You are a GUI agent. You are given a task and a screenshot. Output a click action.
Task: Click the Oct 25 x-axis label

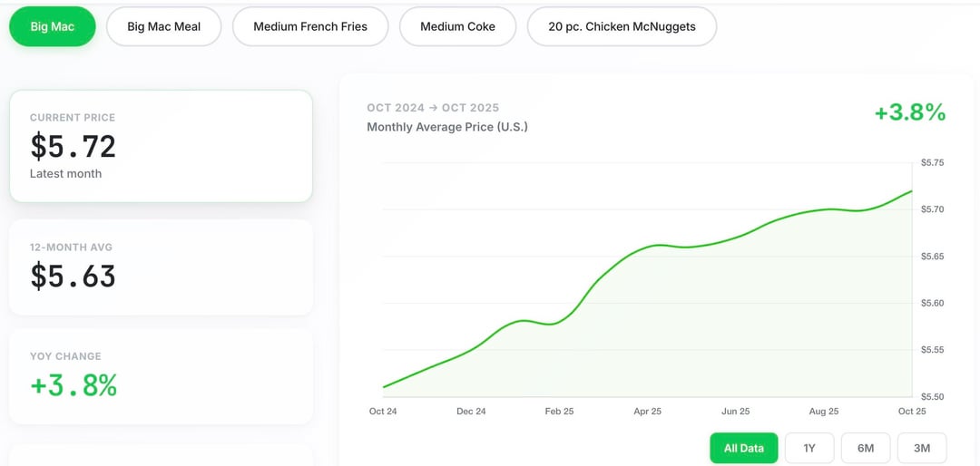click(912, 412)
